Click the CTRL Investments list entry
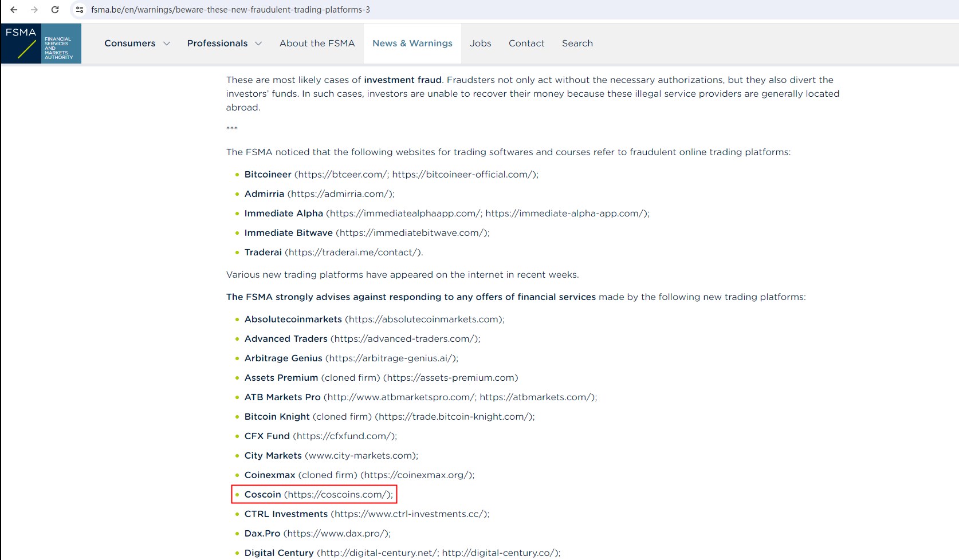The height and width of the screenshot is (560, 959). point(286,514)
